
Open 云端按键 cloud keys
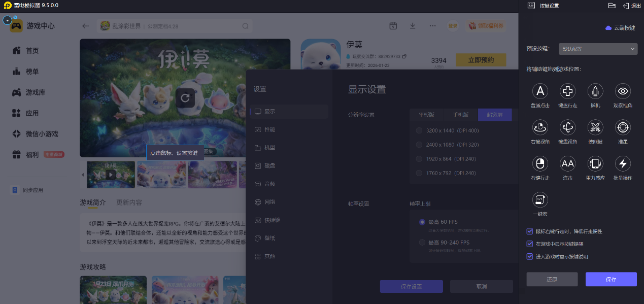tap(620, 28)
